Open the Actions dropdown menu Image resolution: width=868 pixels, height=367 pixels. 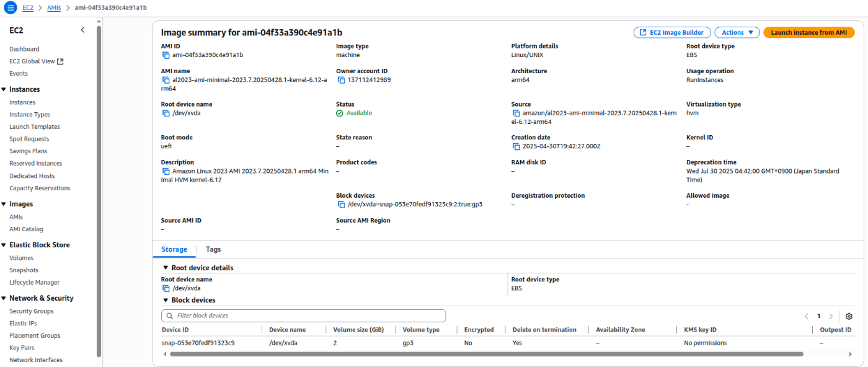coord(737,32)
